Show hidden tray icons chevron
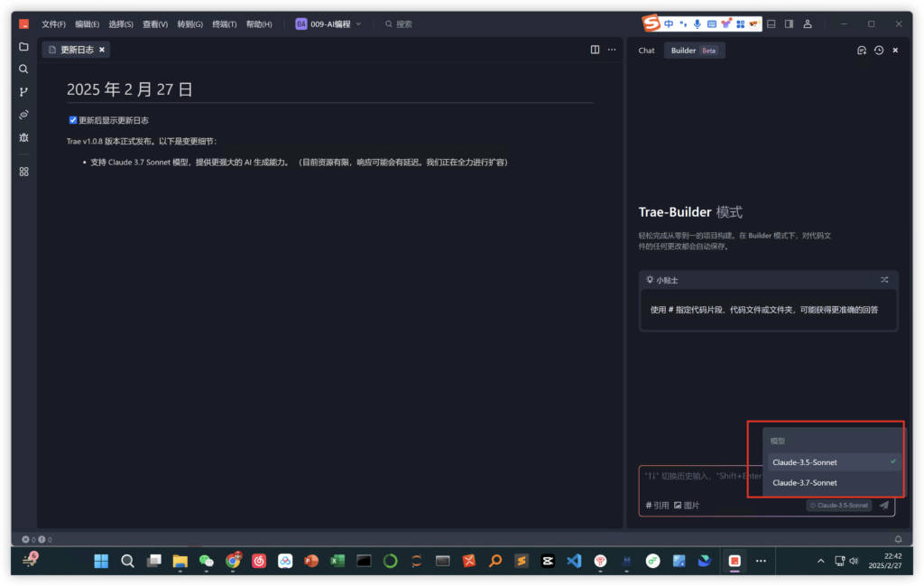924x586 pixels. [820, 561]
